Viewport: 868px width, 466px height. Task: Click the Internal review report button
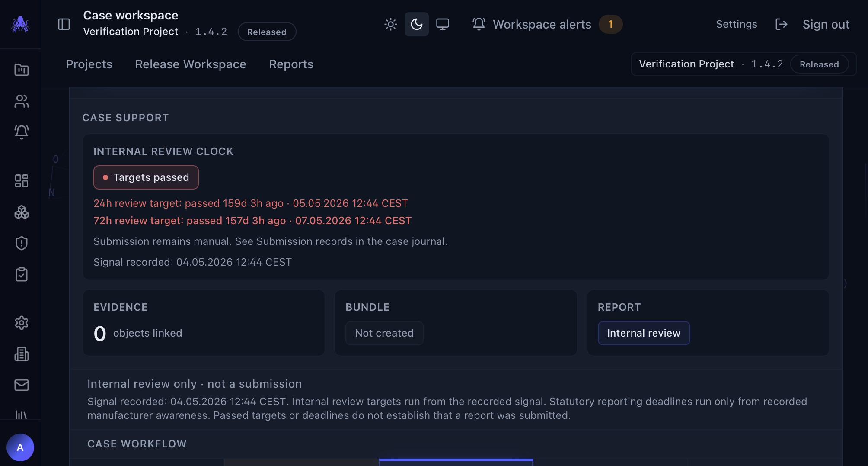coord(644,333)
